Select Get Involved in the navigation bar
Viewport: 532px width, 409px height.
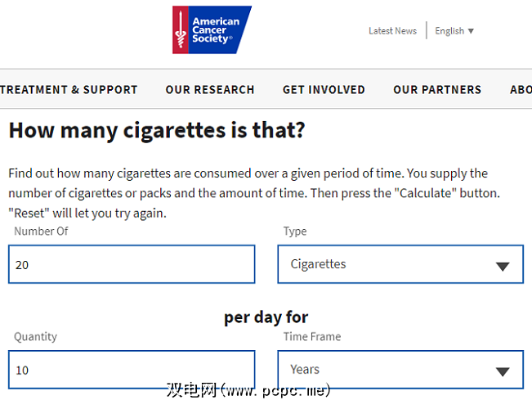[x=324, y=90]
